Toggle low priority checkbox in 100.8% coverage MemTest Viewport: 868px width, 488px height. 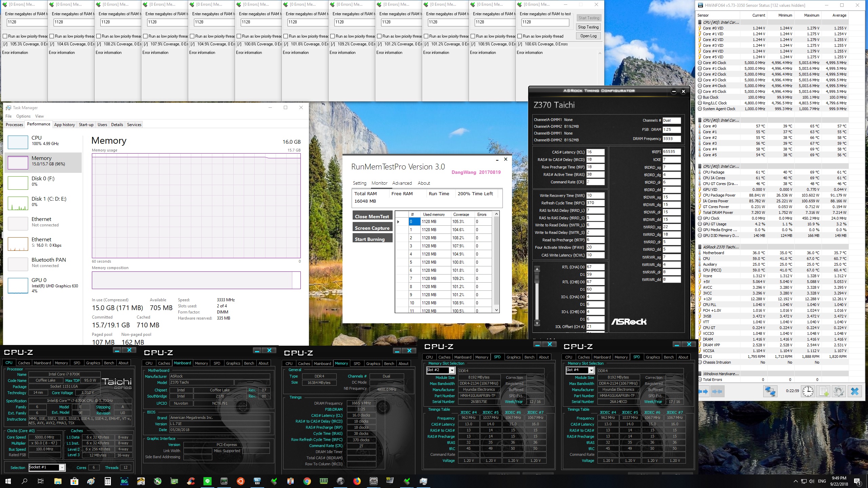(239, 36)
